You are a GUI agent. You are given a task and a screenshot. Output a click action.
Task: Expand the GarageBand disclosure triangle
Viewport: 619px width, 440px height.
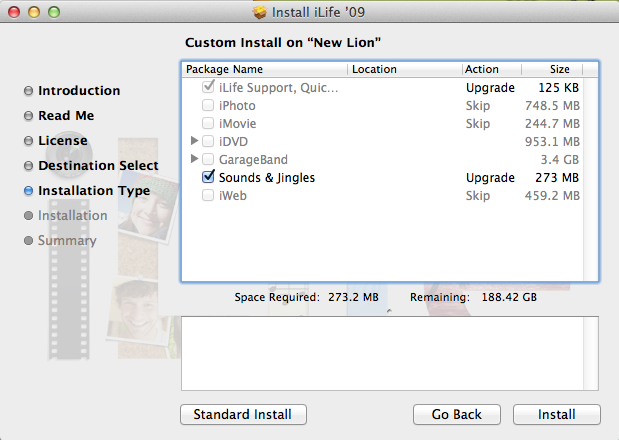point(194,159)
